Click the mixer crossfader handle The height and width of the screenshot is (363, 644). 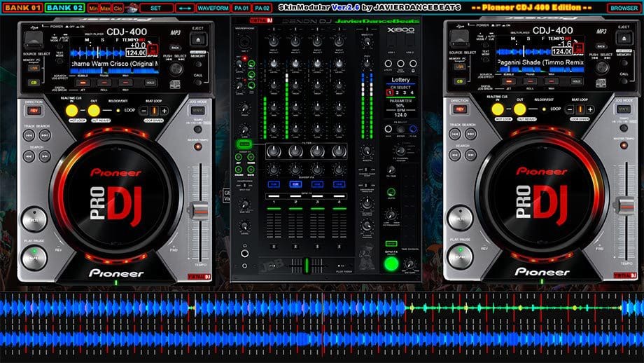point(307,265)
